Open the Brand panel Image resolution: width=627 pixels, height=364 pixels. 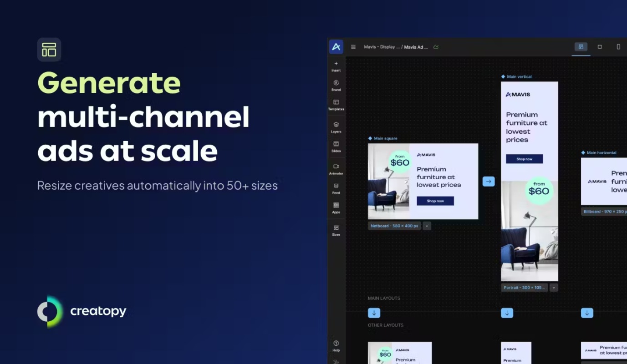(x=336, y=86)
